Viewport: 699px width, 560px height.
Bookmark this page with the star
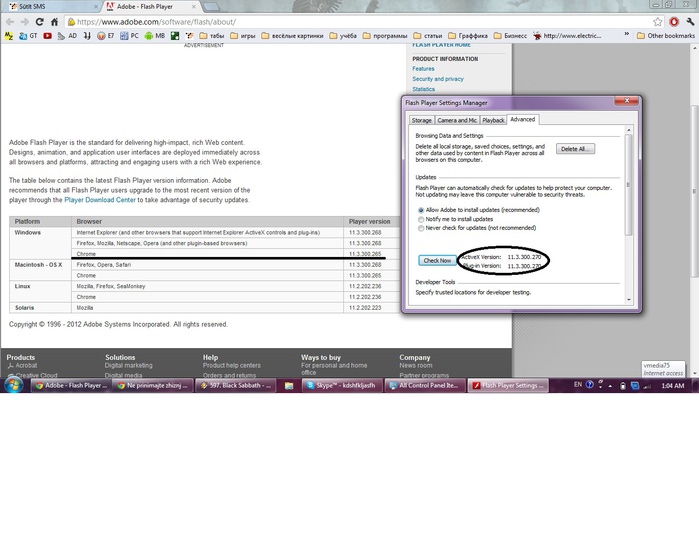(658, 22)
